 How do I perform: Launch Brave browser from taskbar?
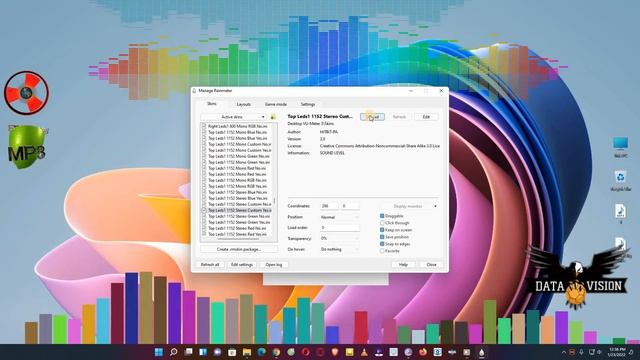(x=335, y=352)
